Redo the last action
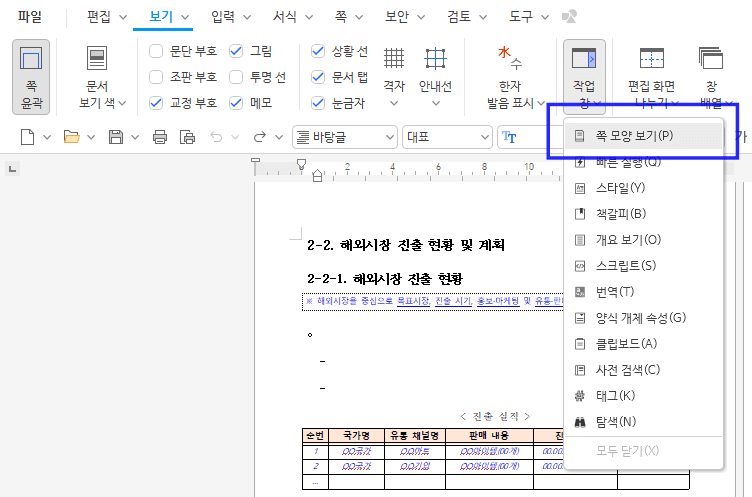The image size is (752, 497). 259,137
